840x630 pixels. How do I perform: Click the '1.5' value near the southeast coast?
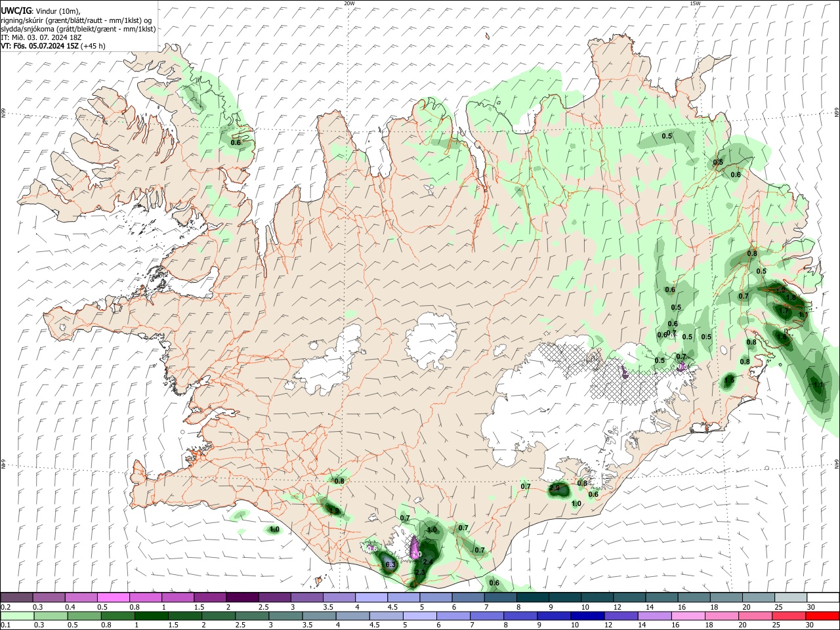(729, 381)
